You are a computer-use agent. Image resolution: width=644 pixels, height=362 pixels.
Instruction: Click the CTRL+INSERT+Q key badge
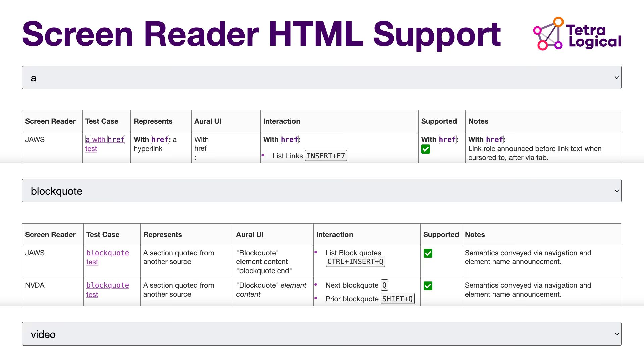point(355,261)
